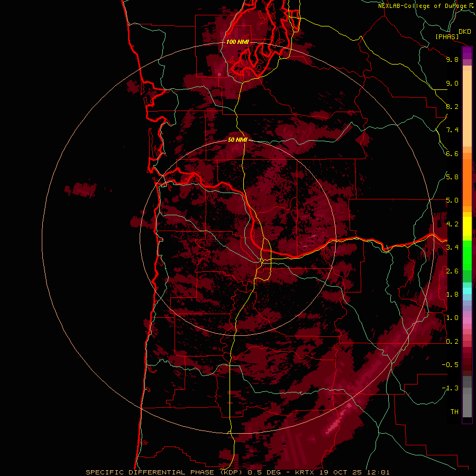Pick the purple band atop the color bar

(467, 53)
